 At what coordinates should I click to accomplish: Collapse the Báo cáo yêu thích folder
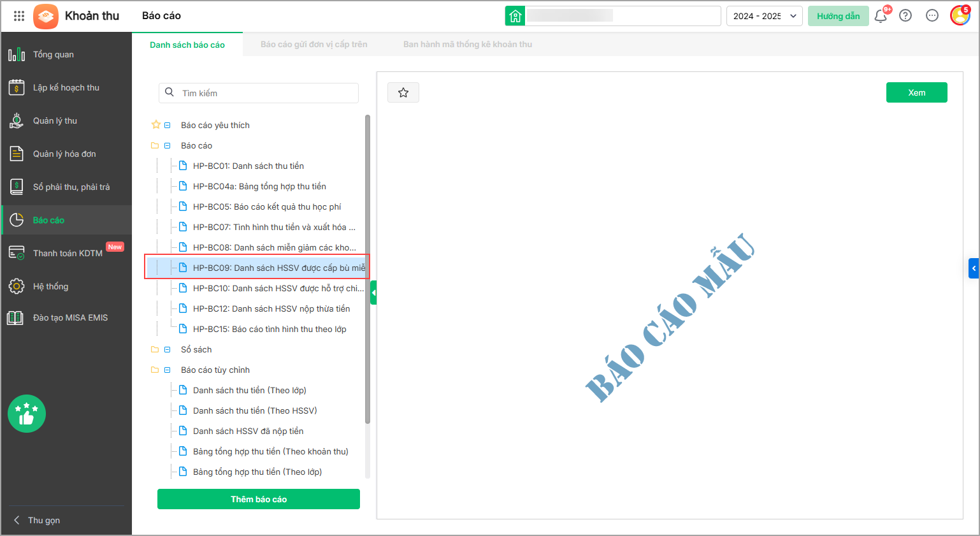tap(168, 126)
